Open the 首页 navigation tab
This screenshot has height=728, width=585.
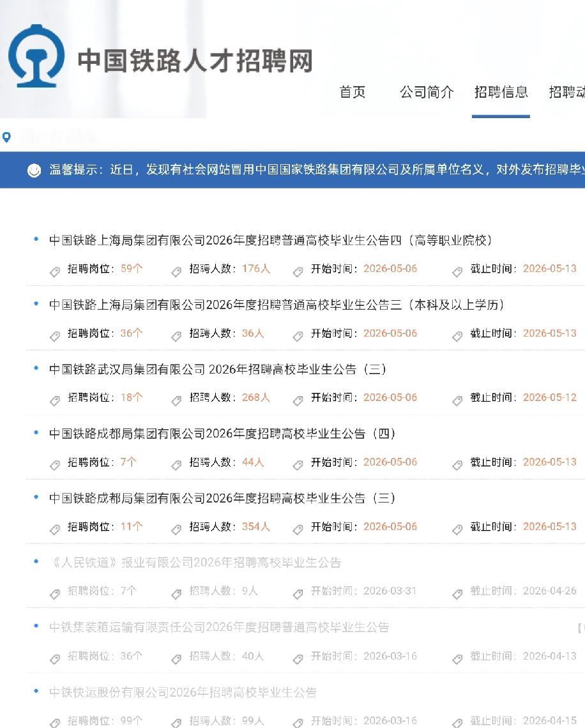pyautogui.click(x=353, y=92)
